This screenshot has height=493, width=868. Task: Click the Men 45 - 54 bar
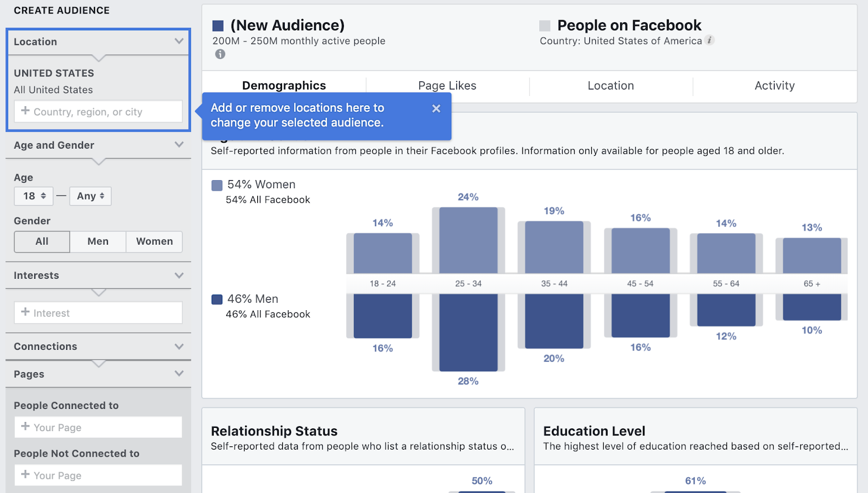(x=641, y=316)
